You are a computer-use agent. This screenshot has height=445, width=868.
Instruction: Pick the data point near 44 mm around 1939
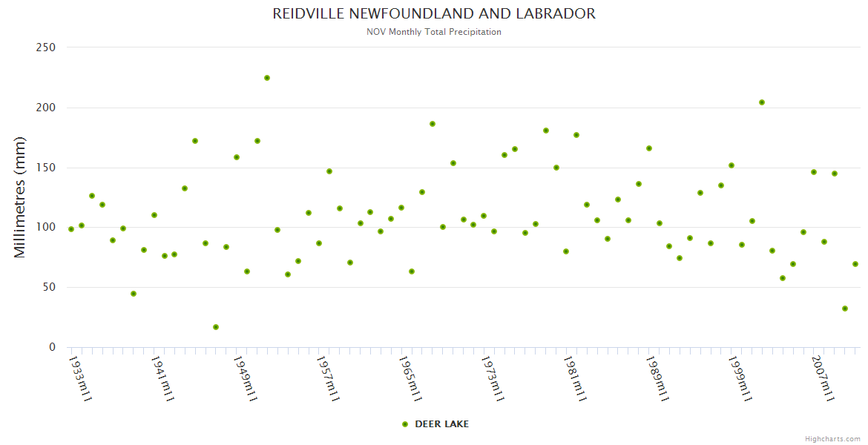pos(134,294)
